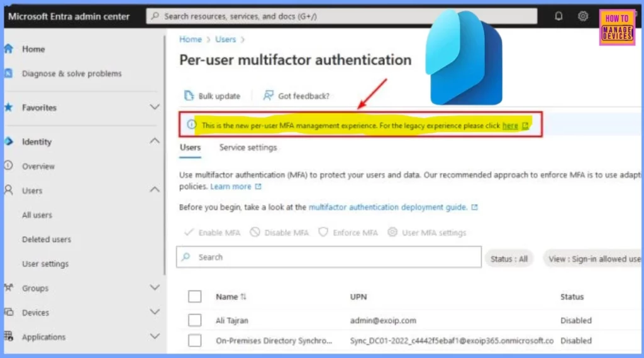644x358 pixels.
Task: Click the Applications grid icon in sidebar
Action: point(9,336)
